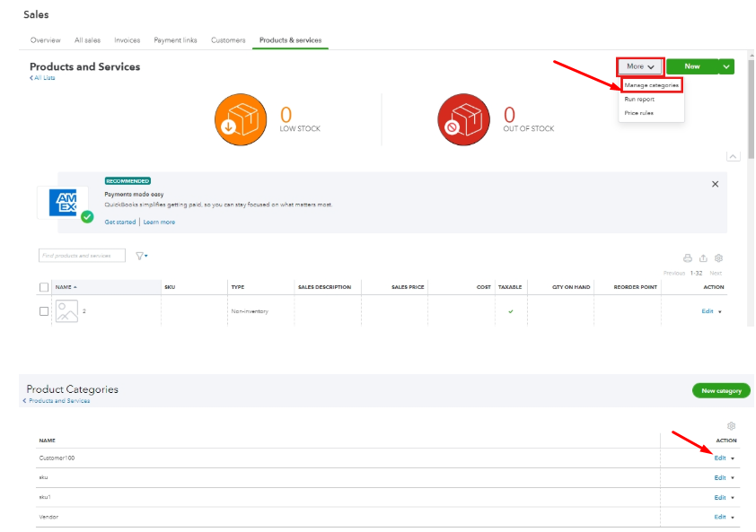
Task: Click the export icon above the product table
Action: click(703, 258)
